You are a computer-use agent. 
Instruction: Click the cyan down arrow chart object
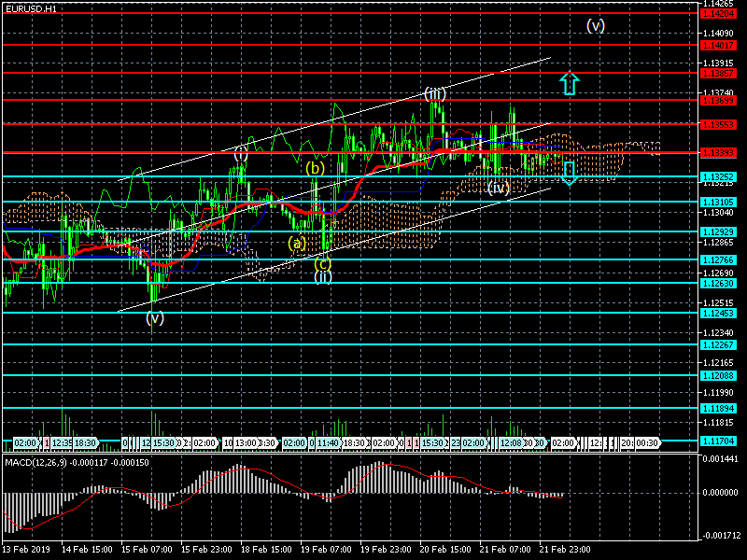click(570, 173)
